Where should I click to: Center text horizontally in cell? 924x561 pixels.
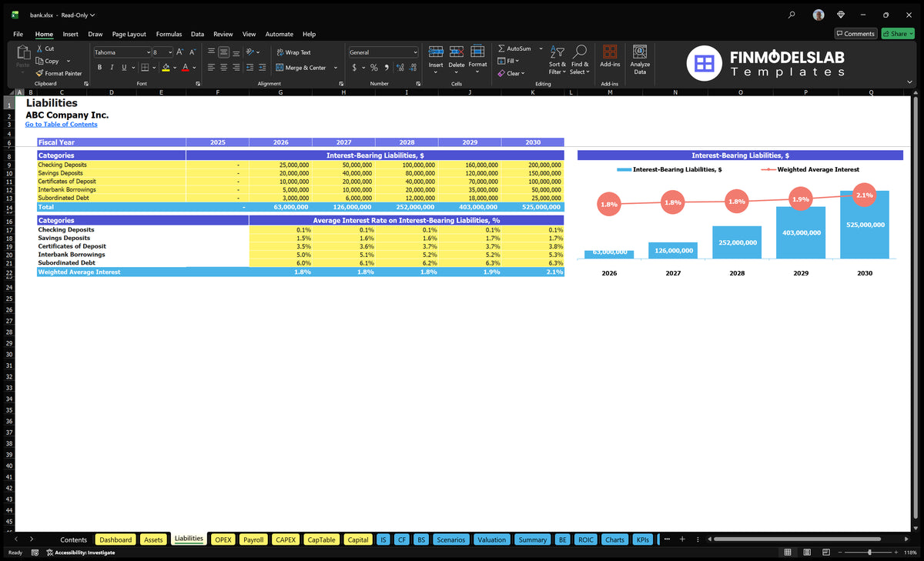click(x=223, y=68)
